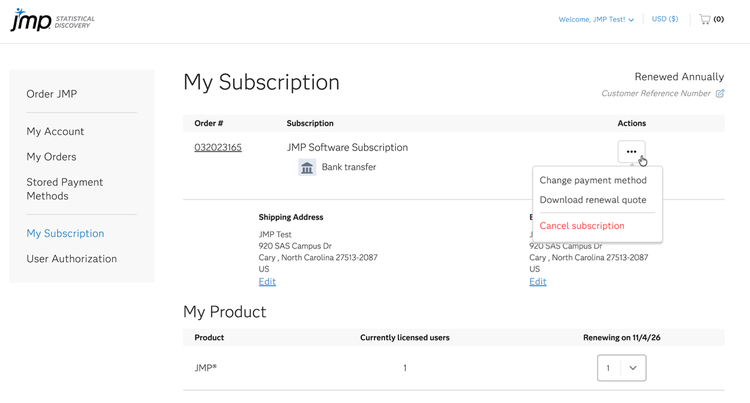Go to Order JMP in sidebar
The image size is (750, 403).
(52, 94)
